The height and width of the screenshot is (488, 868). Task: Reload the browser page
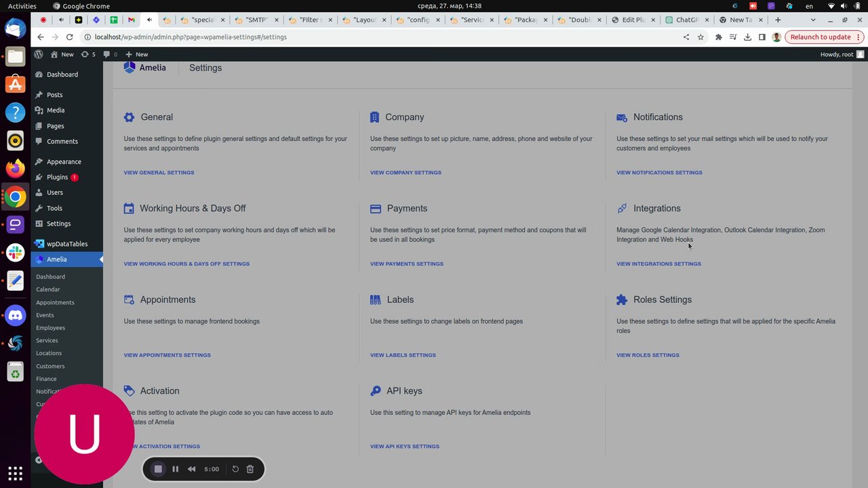pyautogui.click(x=69, y=37)
